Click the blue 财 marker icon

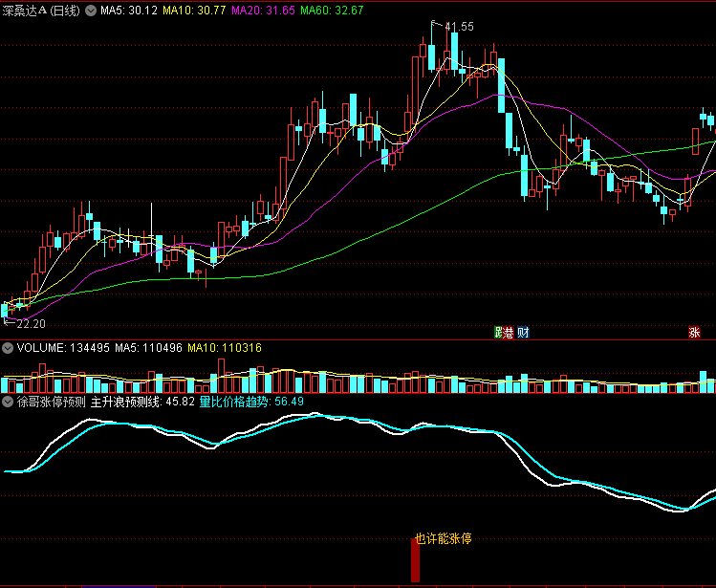pyautogui.click(x=523, y=332)
